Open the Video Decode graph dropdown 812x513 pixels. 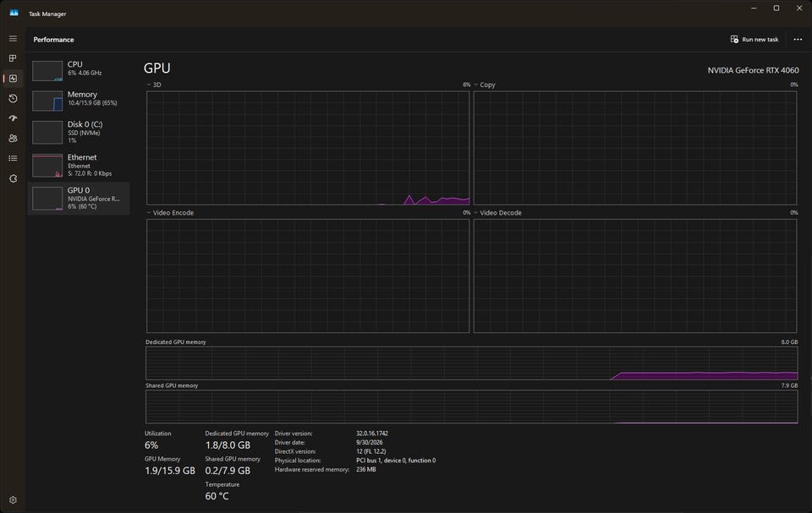click(497, 213)
